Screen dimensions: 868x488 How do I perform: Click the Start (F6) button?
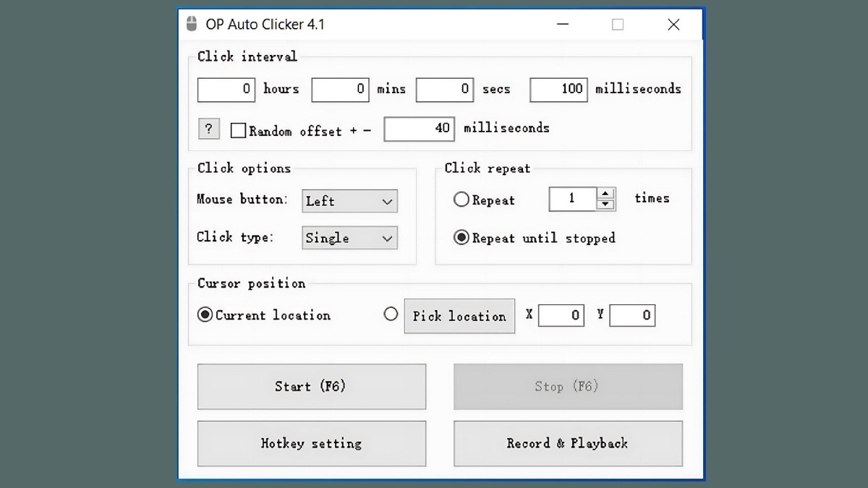[312, 386]
